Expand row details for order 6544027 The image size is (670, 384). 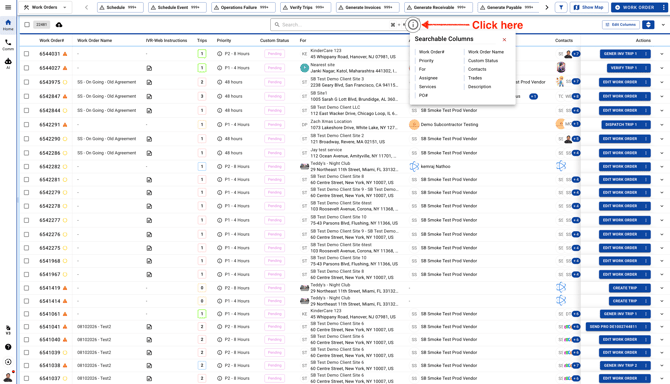(662, 68)
